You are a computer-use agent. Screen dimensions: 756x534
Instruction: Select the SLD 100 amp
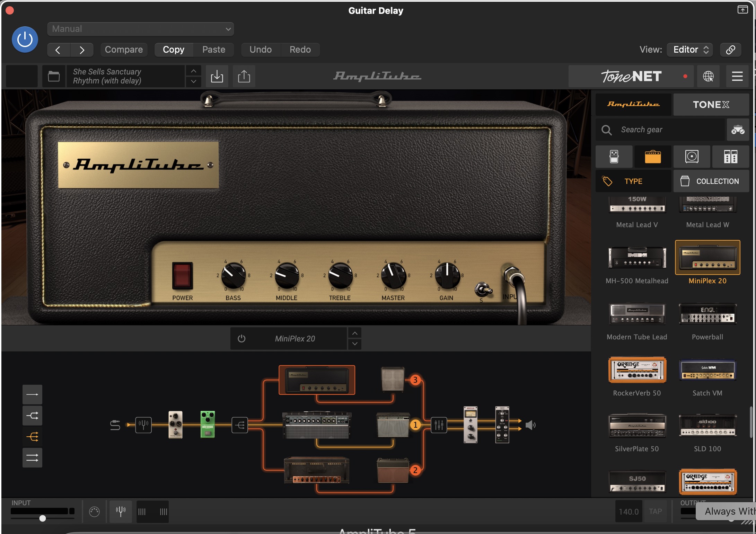(x=707, y=433)
